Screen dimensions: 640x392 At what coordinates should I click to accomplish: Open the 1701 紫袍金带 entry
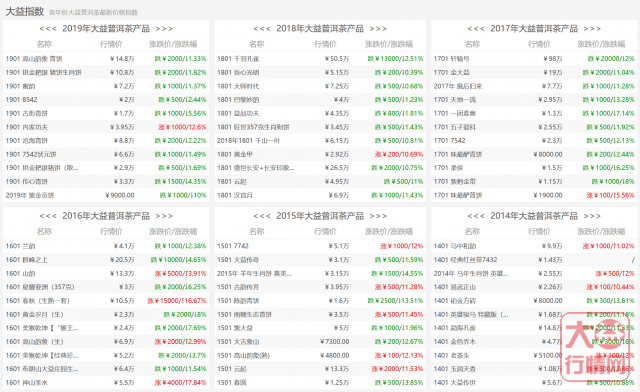tap(455, 181)
